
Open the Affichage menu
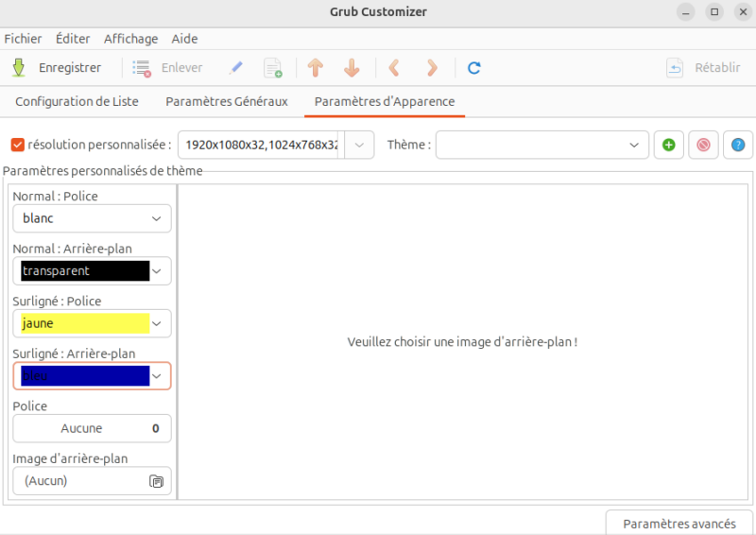click(130, 39)
